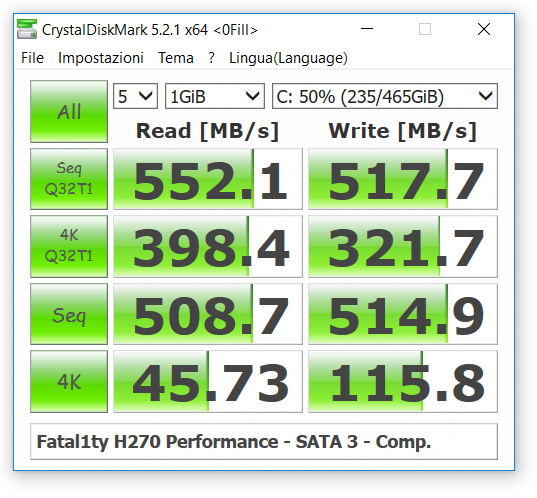Click the 4K Q32T1 write value 321.7
The image size is (537, 498).
click(x=403, y=246)
